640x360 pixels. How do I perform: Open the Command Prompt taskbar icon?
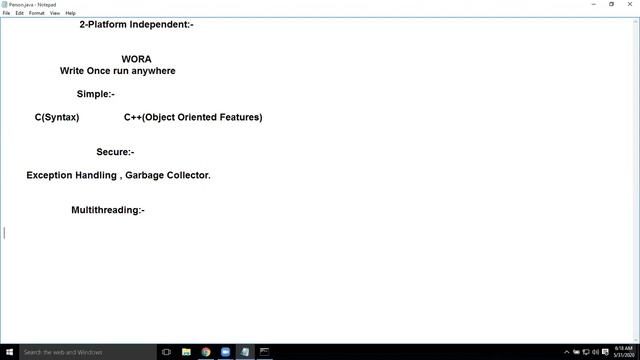point(264,352)
